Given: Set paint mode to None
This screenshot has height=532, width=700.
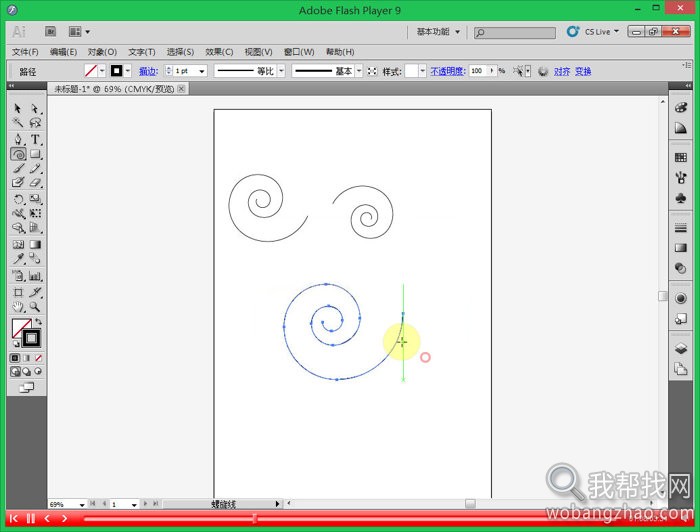Looking at the screenshot, I should [x=38, y=358].
